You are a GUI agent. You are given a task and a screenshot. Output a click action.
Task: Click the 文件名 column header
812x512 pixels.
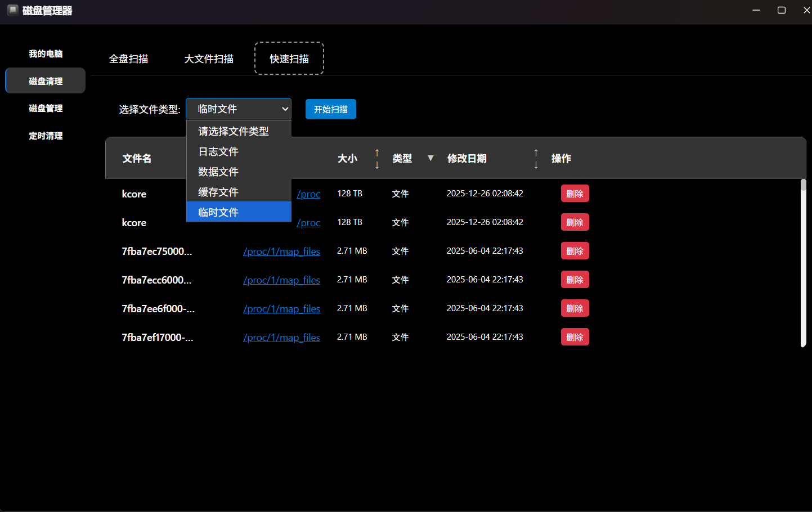pos(137,159)
